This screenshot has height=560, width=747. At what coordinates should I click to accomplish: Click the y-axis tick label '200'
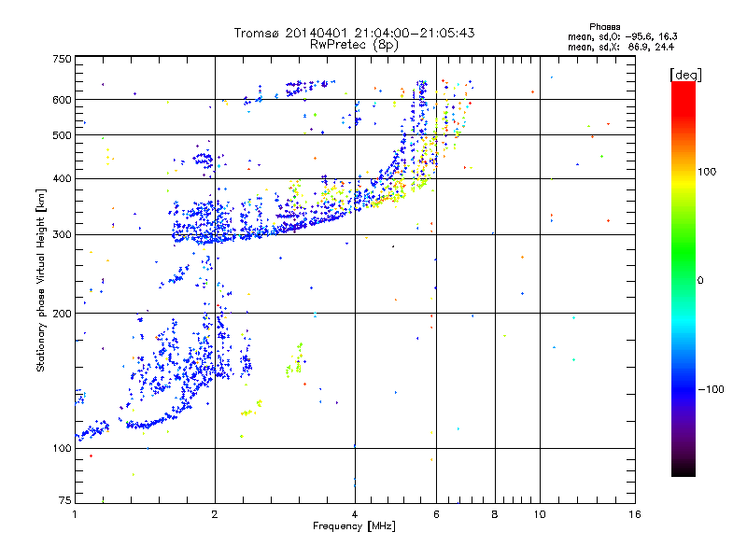click(62, 314)
